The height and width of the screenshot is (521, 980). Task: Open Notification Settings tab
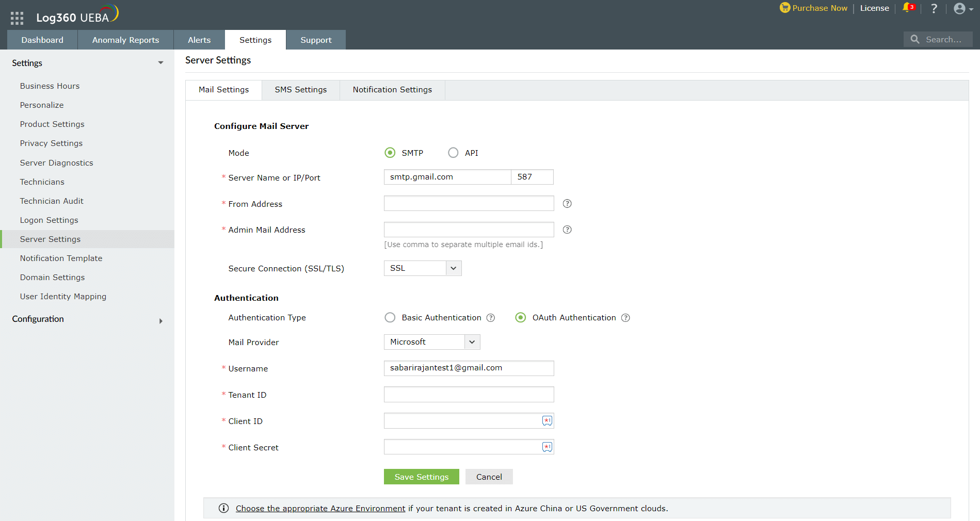(392, 90)
